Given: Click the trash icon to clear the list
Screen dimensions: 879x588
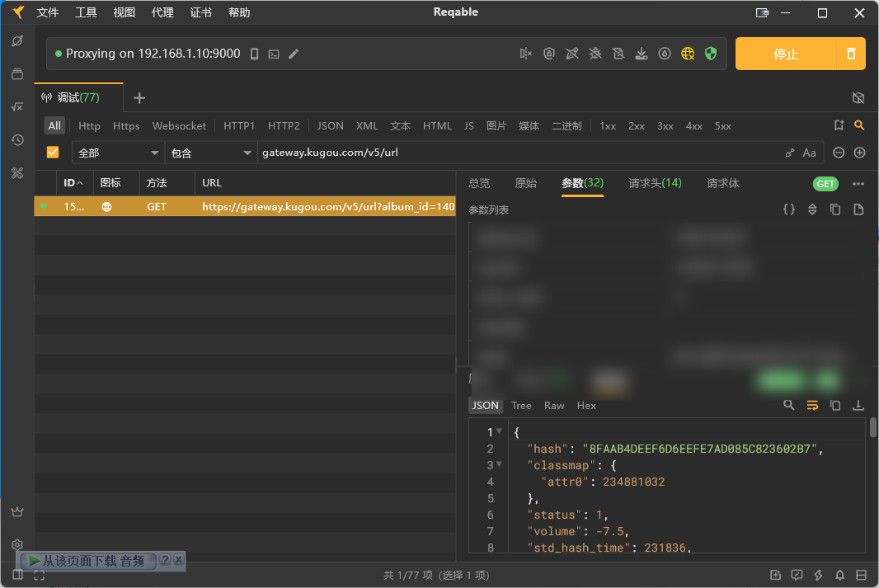Looking at the screenshot, I should click(851, 54).
